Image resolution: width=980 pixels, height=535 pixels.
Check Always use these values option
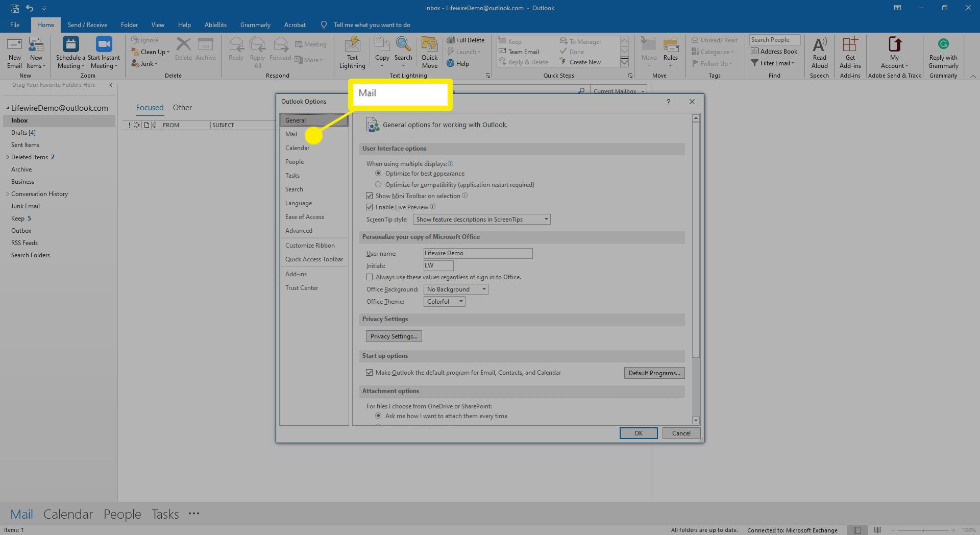[x=369, y=277]
